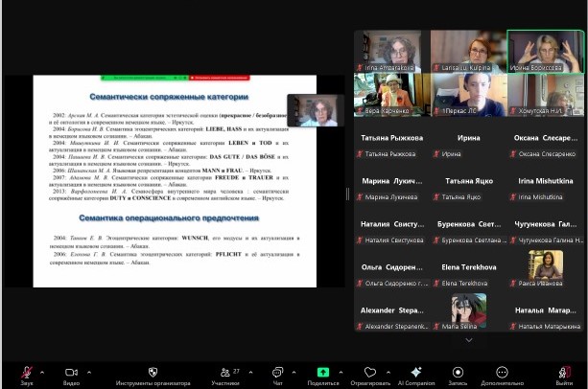Open the Чат icon

pos(277,372)
